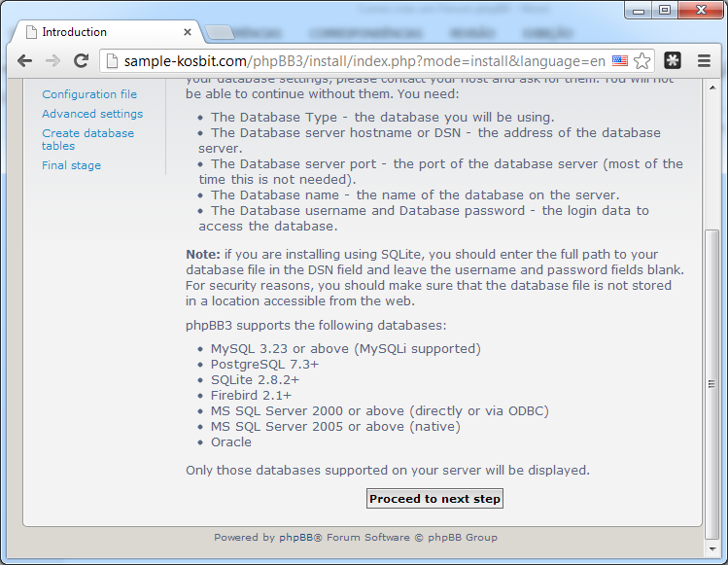Reload the page with the refresh icon
728x565 pixels.
pyautogui.click(x=82, y=61)
